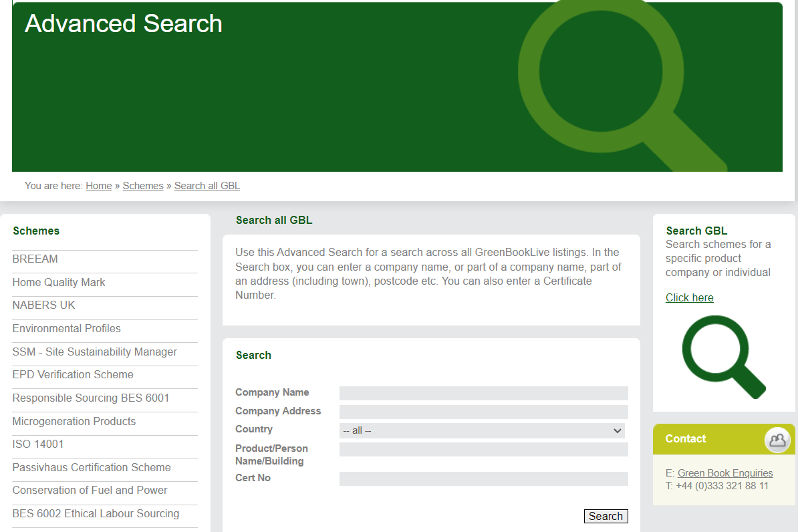This screenshot has width=798, height=532.
Task: Click the Cert No label
Action: [253, 478]
